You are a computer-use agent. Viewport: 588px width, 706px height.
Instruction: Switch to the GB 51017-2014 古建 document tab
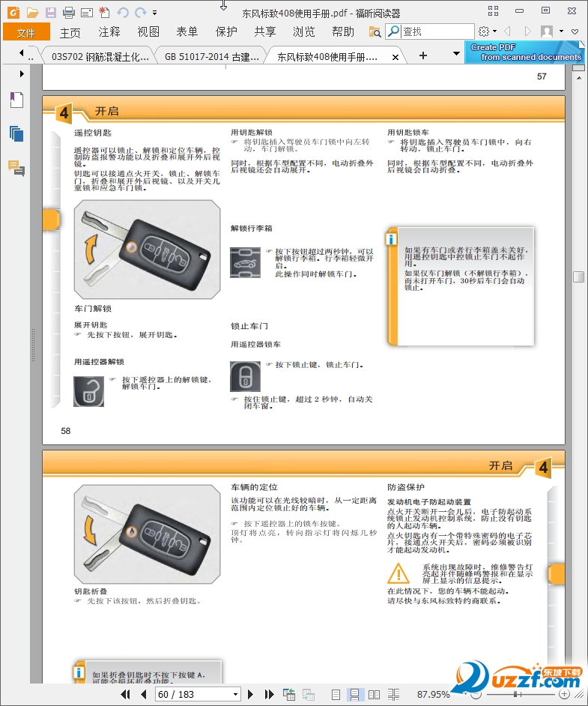[x=211, y=57]
